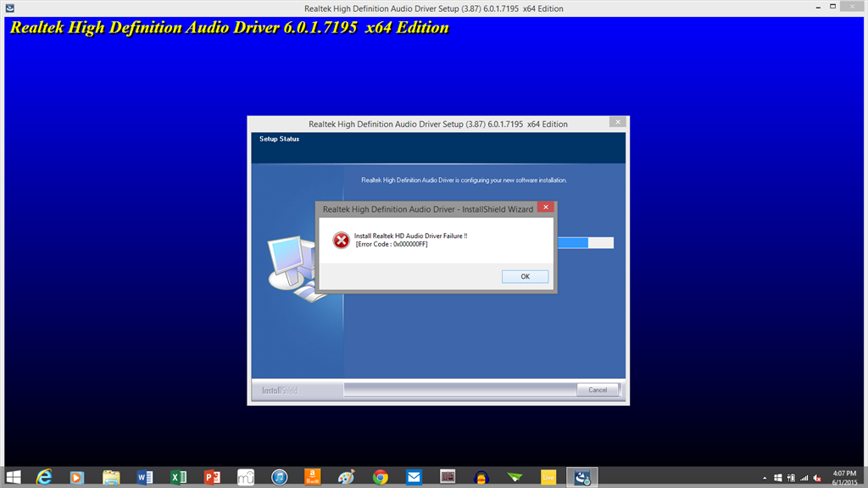This screenshot has height=488, width=868.
Task: Click OK in the driver failure dialog
Action: point(525,276)
